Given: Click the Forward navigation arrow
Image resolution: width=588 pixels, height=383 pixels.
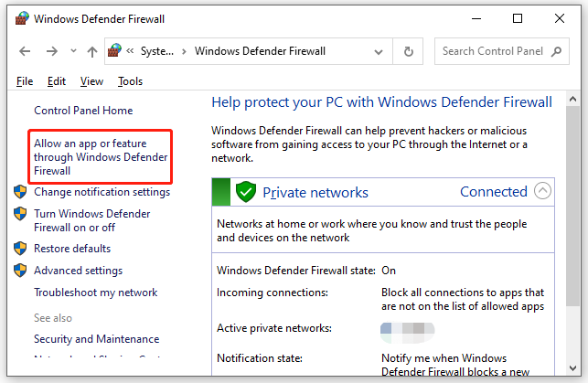Looking at the screenshot, I should tap(51, 51).
